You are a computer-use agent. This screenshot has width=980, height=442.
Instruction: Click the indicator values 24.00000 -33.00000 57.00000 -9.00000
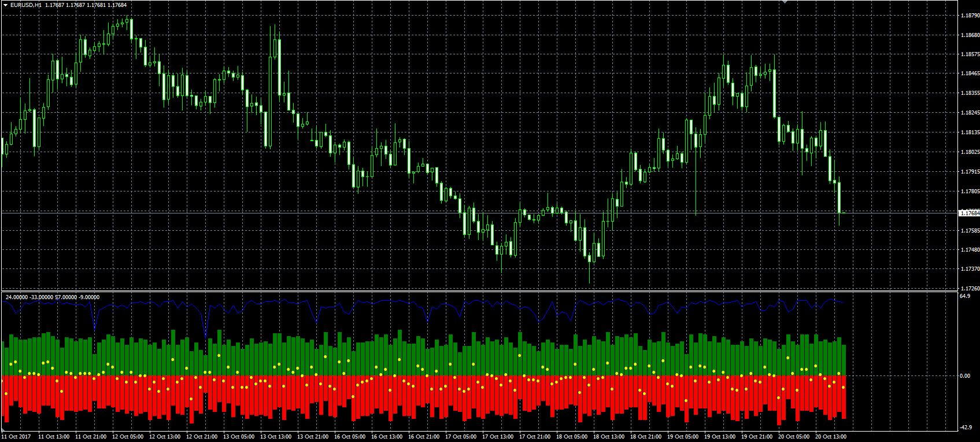[53, 297]
